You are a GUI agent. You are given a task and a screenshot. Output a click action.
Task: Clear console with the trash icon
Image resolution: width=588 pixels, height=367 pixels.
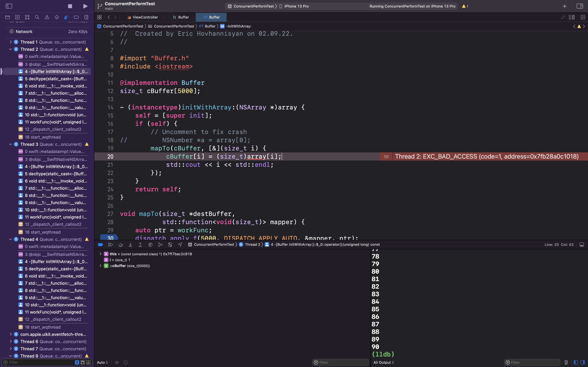pos(566,362)
